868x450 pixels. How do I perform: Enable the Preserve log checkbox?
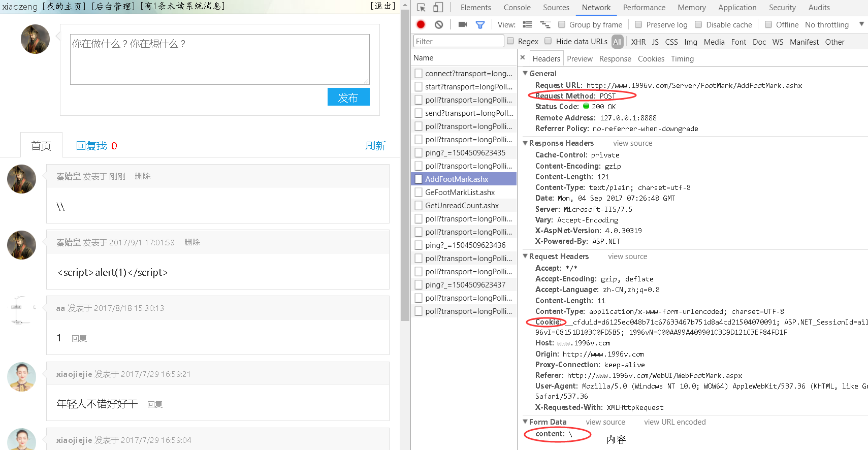(638, 24)
